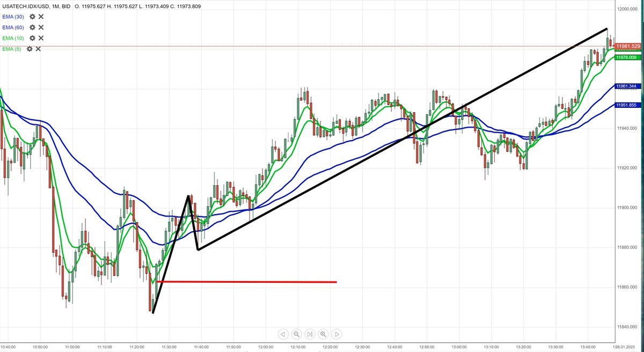The width and height of the screenshot is (644, 352).
Task: Remove the EMA (30) indicator with its X
Action: coord(40,17)
